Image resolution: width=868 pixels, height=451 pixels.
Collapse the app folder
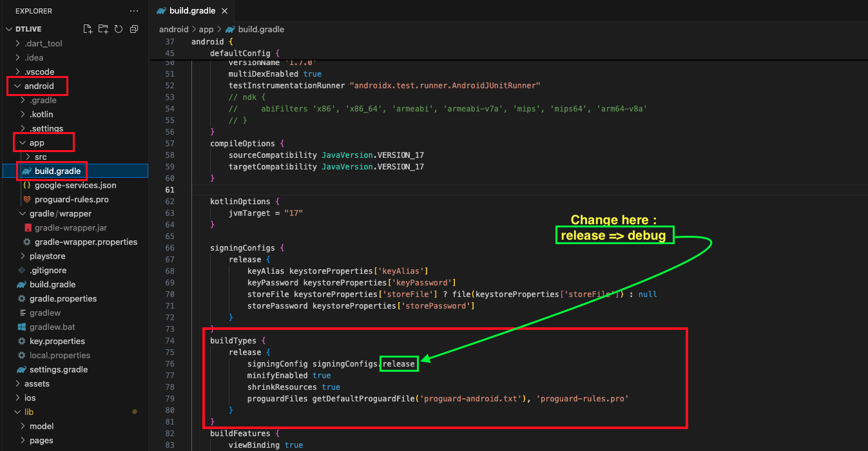click(23, 142)
